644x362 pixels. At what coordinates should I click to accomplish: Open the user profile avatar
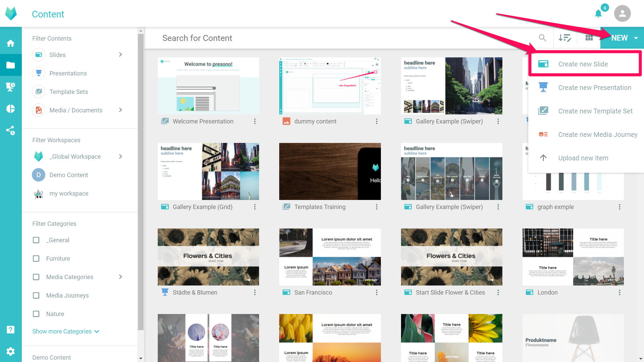coord(622,13)
